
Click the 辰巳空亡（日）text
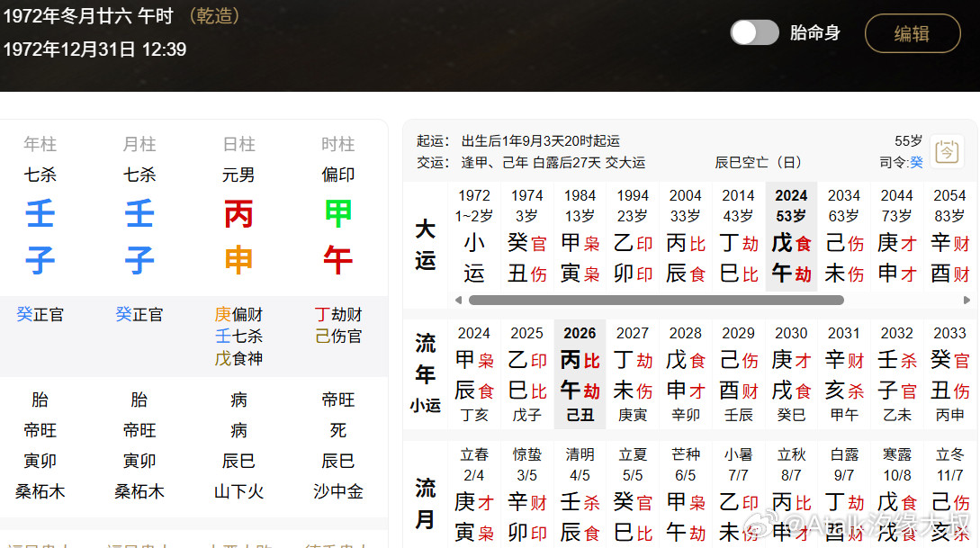(x=758, y=163)
